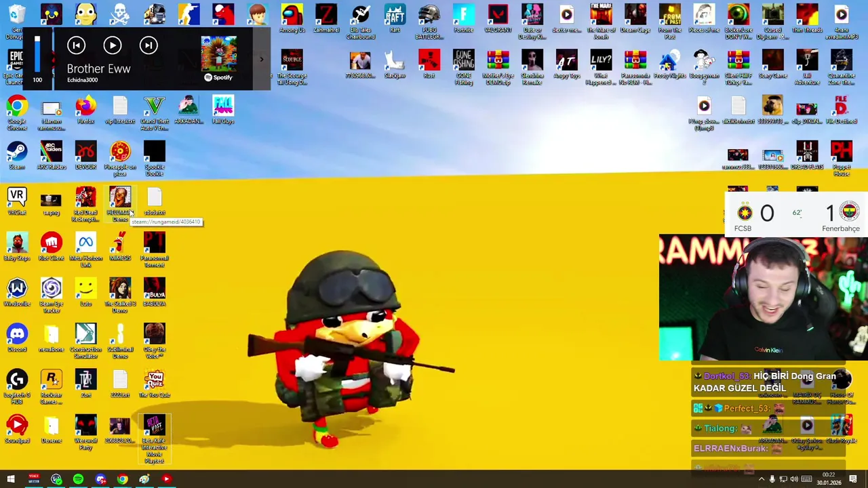This screenshot has height=488, width=868.
Task: Select the Thin Threads game icon
Action: (x=807, y=19)
